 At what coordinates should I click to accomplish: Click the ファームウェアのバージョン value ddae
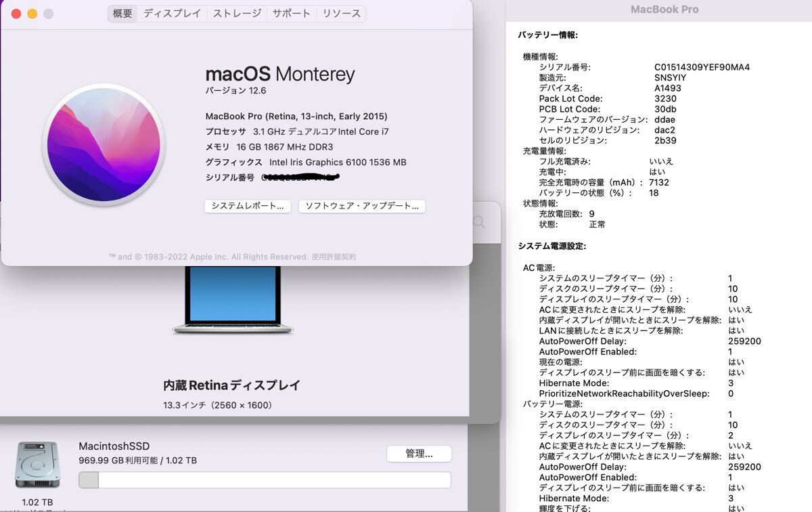tap(664, 120)
